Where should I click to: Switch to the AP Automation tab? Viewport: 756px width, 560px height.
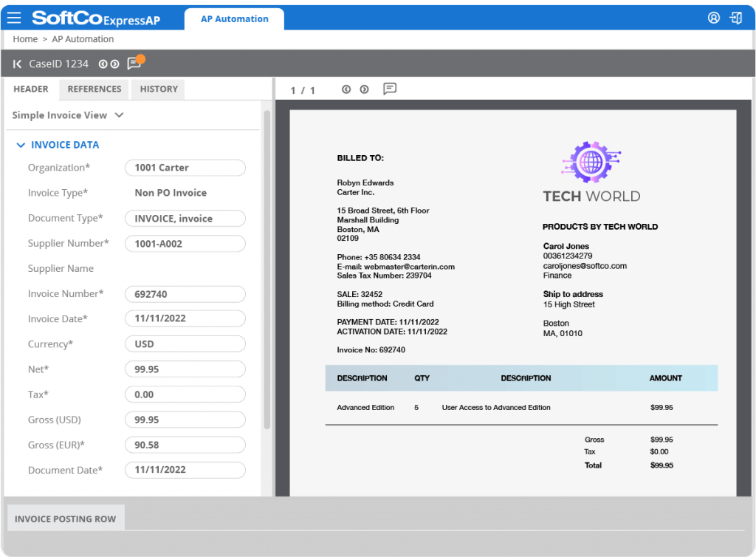[x=234, y=19]
